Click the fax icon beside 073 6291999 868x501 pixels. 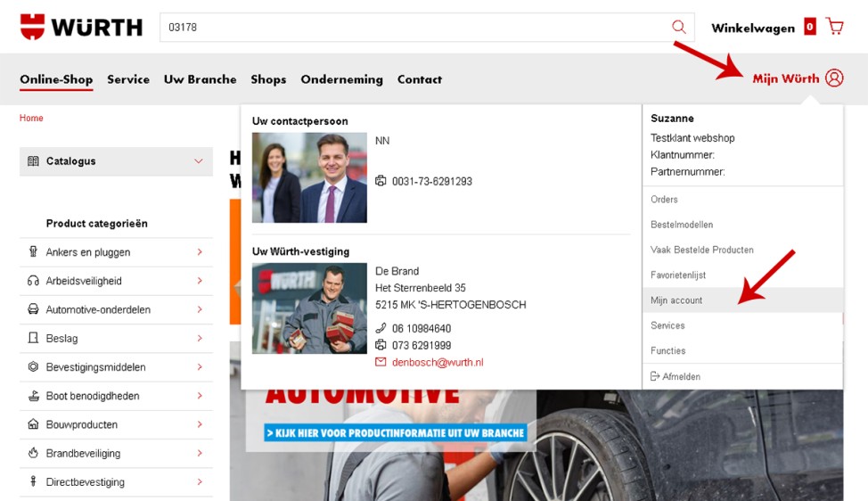tap(381, 345)
